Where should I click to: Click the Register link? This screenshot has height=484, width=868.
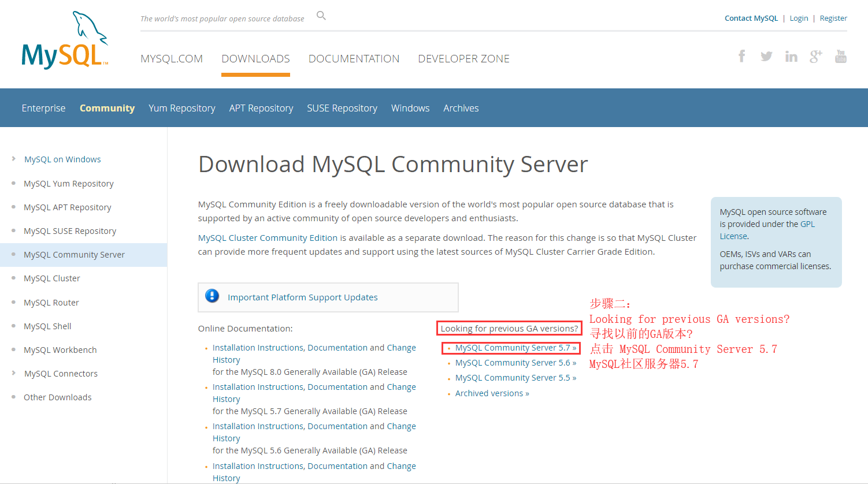tap(833, 18)
